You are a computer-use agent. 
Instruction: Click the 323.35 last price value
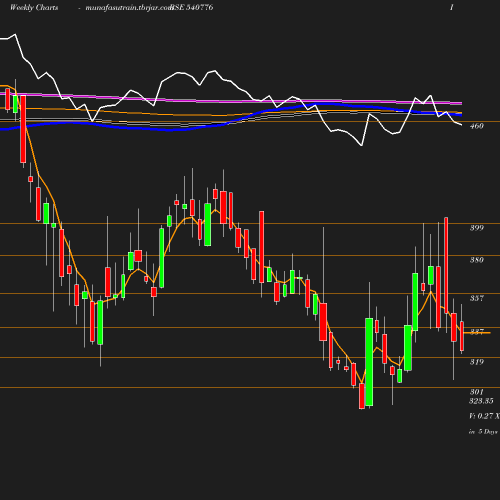[481, 401]
